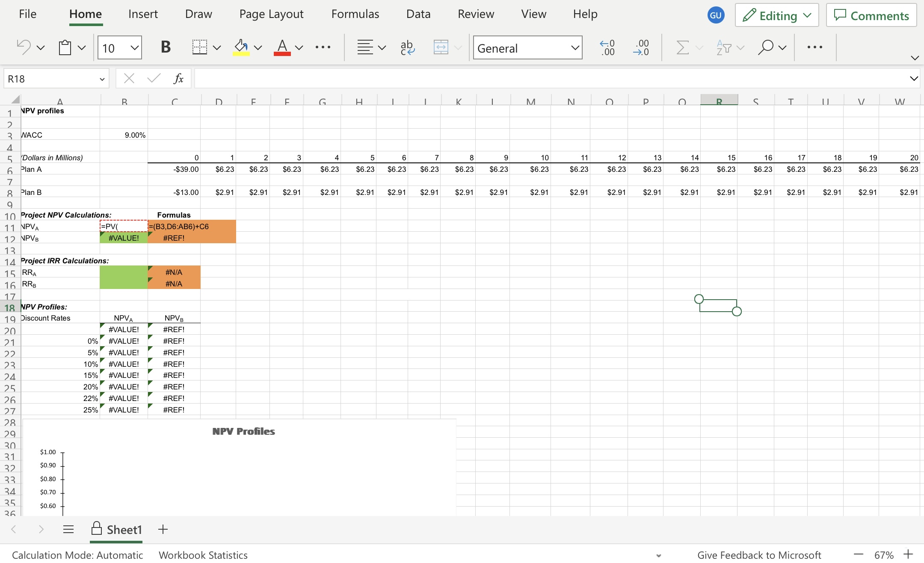
Task: Click the Undo arrow icon
Action: 24,47
